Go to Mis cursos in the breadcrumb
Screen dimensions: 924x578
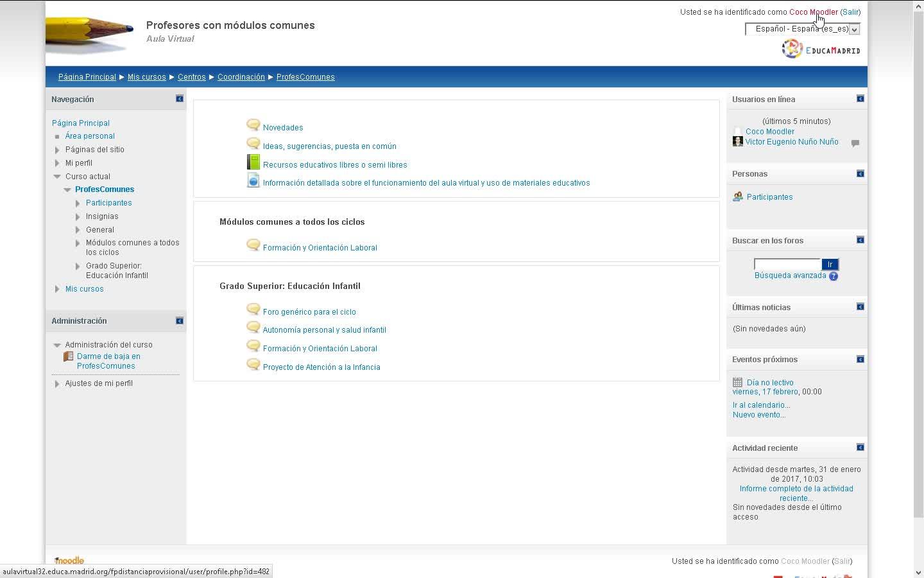click(146, 77)
